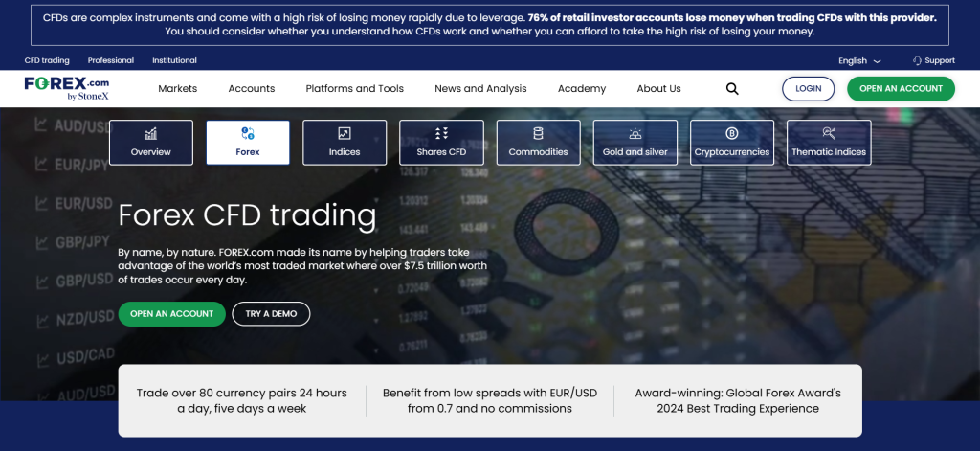The width and height of the screenshot is (980, 451).
Task: Click the Commodities barrel icon
Action: tap(538, 133)
